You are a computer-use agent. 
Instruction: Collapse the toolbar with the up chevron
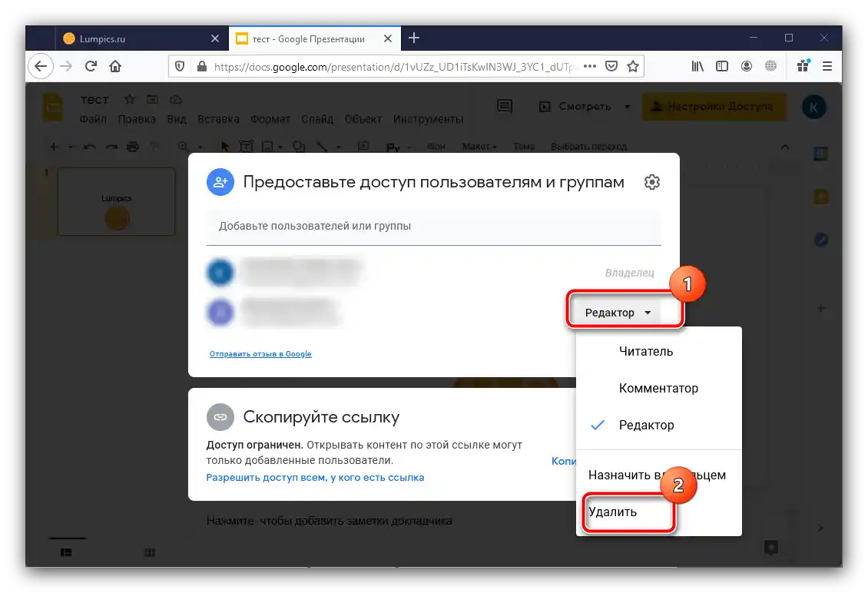tap(785, 147)
